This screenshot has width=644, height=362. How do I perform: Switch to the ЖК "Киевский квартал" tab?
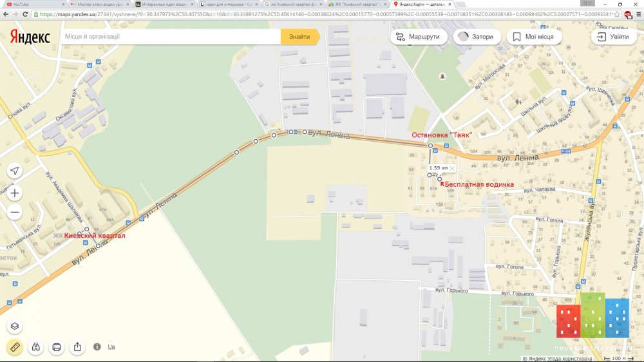click(x=357, y=4)
